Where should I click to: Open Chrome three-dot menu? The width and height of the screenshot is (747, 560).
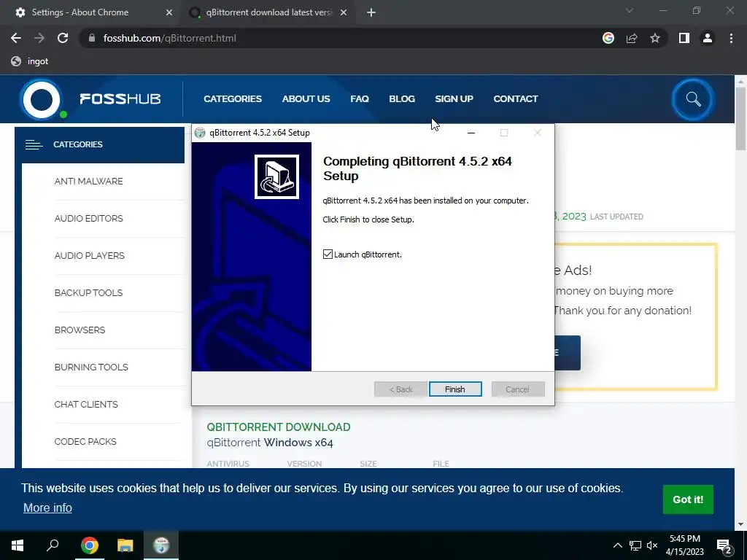731,38
